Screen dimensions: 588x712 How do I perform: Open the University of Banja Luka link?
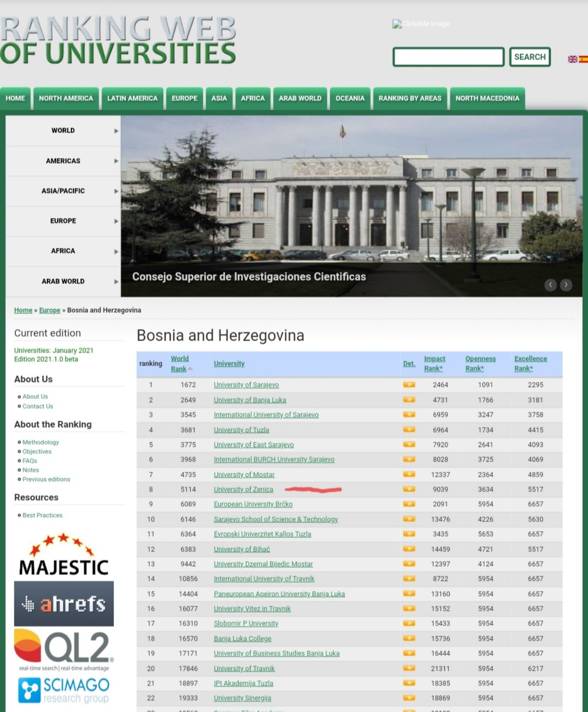pos(250,400)
